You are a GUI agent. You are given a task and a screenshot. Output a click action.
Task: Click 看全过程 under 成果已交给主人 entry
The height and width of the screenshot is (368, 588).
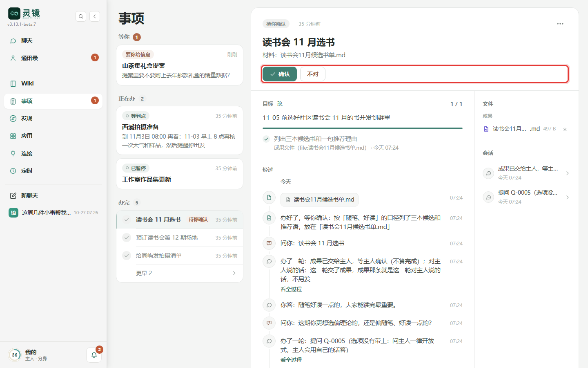(291, 289)
